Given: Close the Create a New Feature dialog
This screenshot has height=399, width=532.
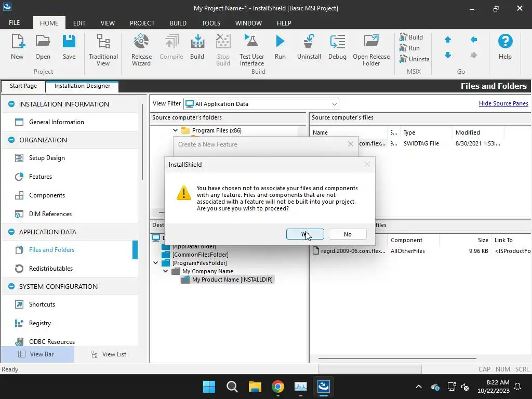Looking at the screenshot, I should pos(351,144).
